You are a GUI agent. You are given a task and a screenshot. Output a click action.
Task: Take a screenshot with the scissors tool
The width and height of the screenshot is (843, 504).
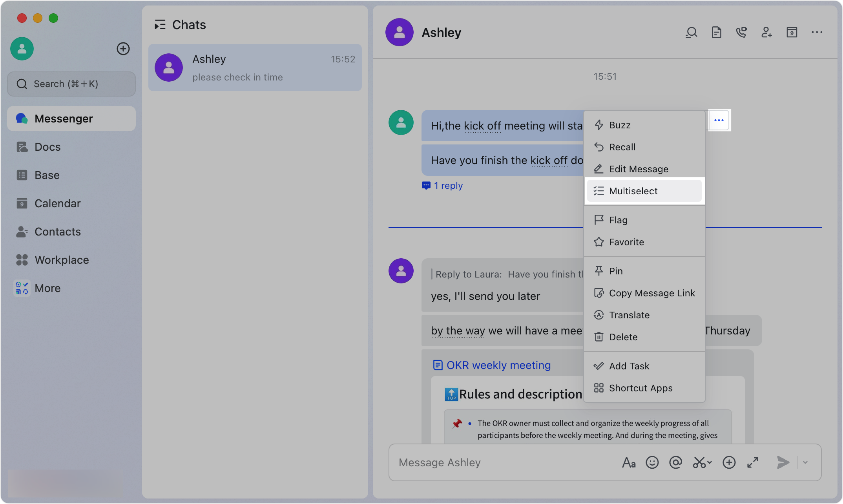(699, 462)
